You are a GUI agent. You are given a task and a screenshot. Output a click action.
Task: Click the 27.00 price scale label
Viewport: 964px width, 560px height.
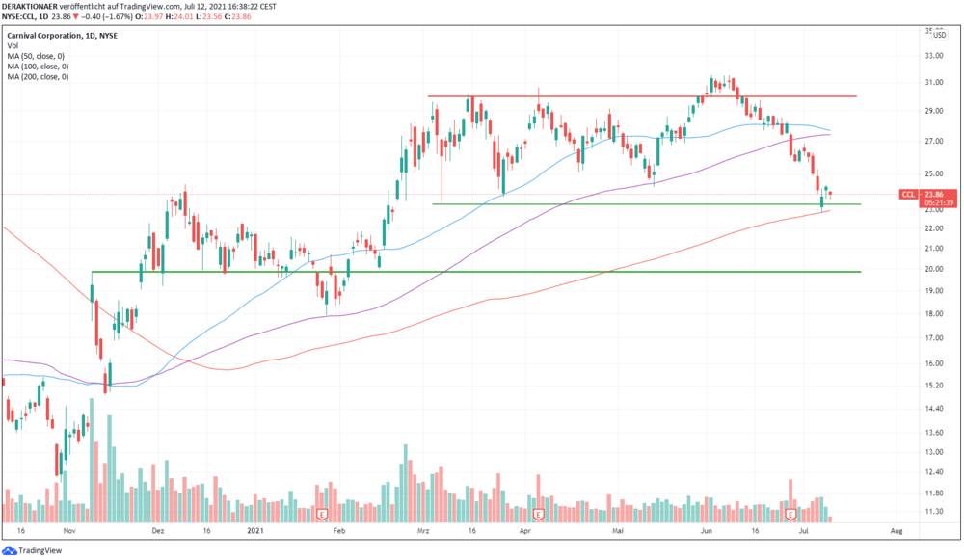(x=934, y=141)
